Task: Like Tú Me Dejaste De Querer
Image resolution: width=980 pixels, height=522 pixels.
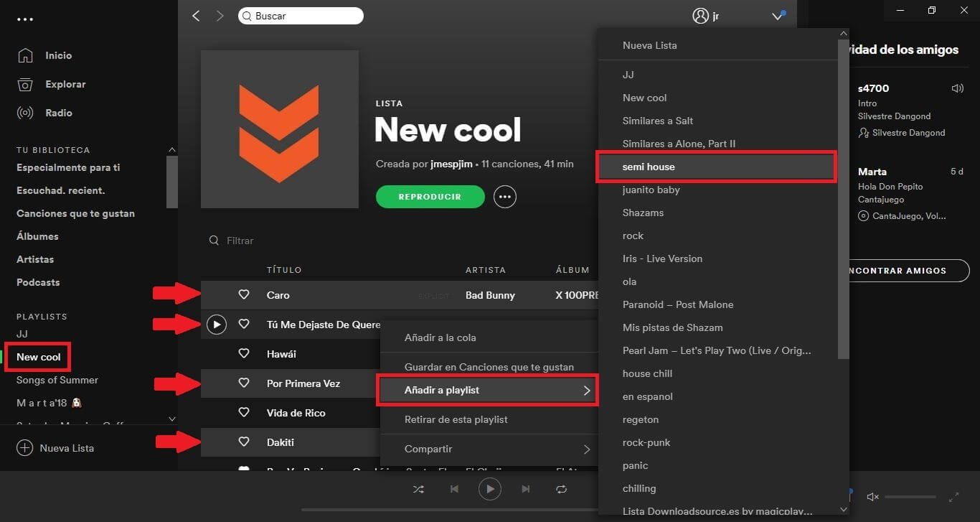Action: (x=244, y=325)
